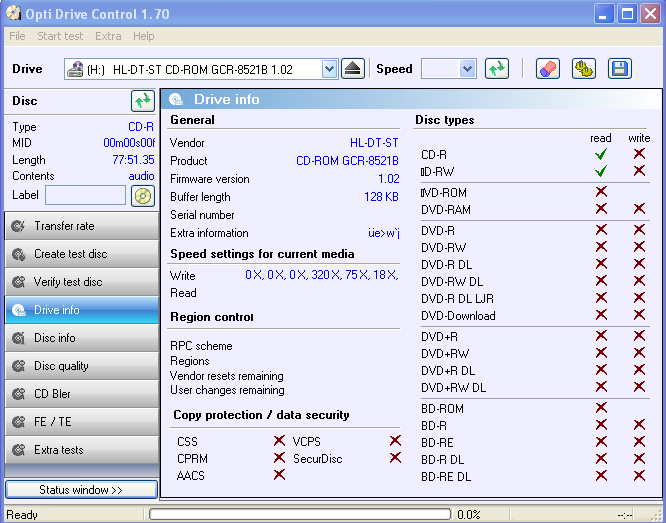The height and width of the screenshot is (523, 666).
Task: Open the Extra tests section
Action: point(82,450)
